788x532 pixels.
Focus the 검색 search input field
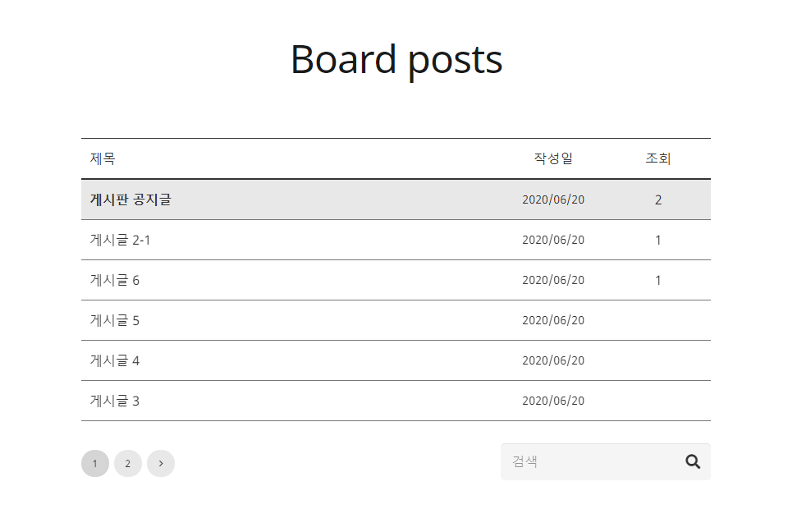tap(590, 461)
